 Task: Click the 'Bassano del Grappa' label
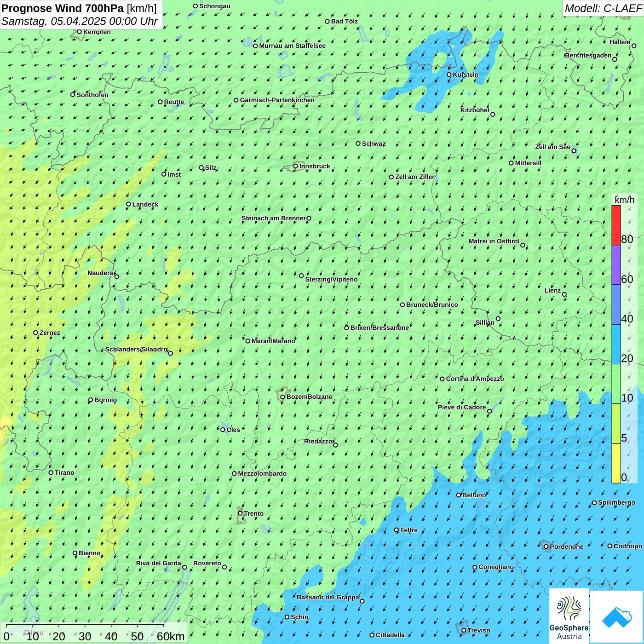tap(328, 597)
